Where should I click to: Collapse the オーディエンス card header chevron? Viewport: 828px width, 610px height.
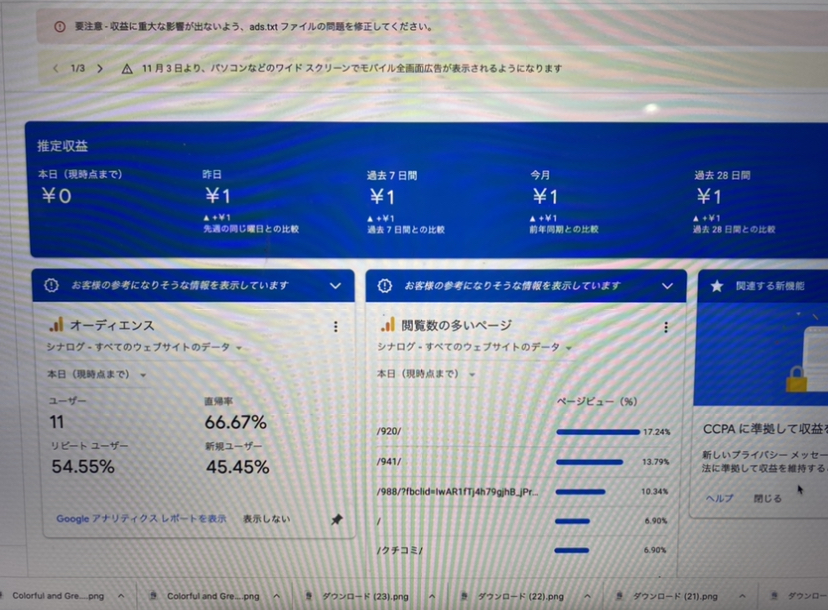coord(335,286)
